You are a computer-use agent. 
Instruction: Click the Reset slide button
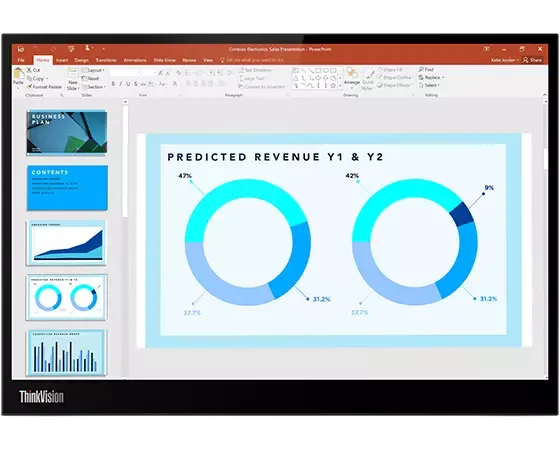coord(91,79)
